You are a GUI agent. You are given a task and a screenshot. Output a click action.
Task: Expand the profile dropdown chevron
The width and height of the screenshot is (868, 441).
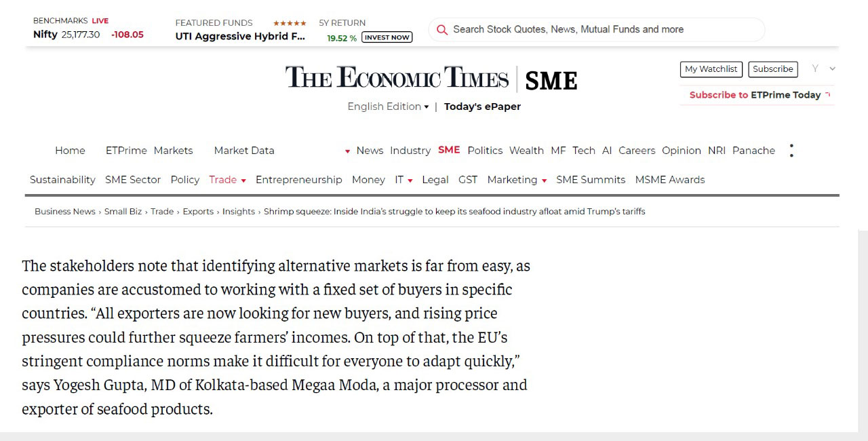pos(833,69)
